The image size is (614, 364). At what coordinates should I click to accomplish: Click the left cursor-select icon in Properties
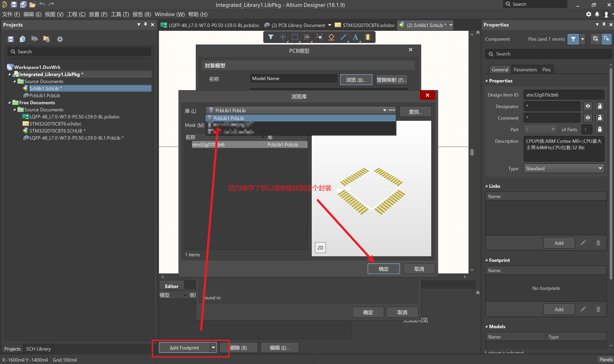596,39
